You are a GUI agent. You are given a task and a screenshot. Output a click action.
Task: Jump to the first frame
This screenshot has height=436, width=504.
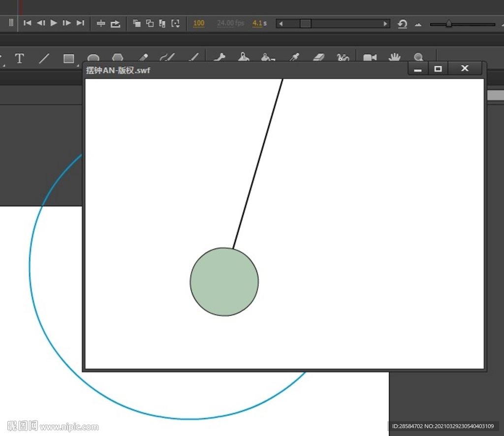click(28, 23)
